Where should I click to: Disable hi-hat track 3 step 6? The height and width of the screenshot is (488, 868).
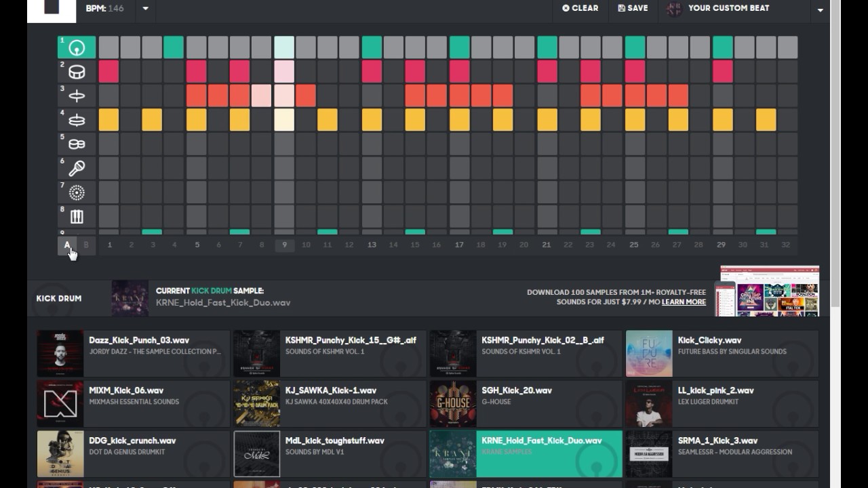click(218, 96)
